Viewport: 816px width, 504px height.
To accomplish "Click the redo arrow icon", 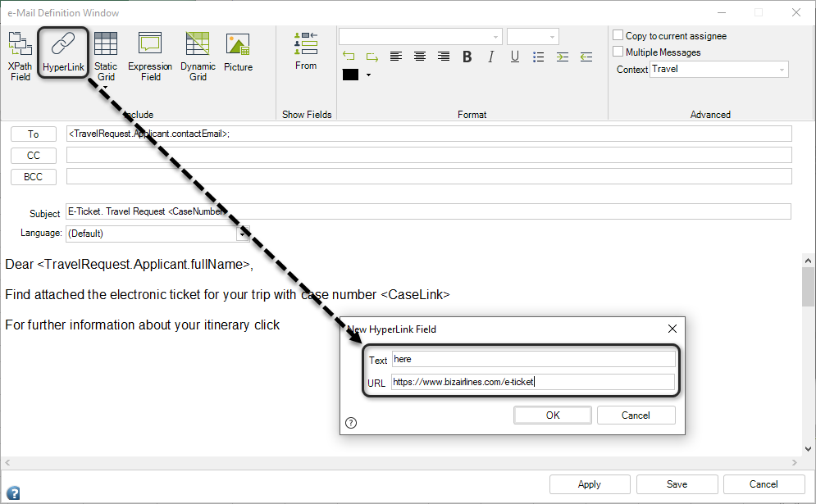I will click(372, 57).
